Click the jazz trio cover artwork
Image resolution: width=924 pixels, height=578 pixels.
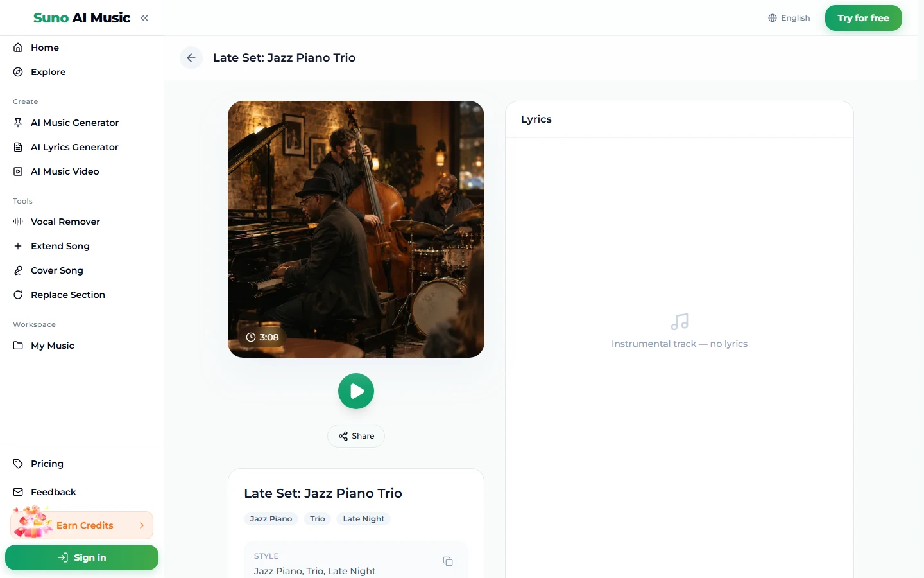coord(356,229)
